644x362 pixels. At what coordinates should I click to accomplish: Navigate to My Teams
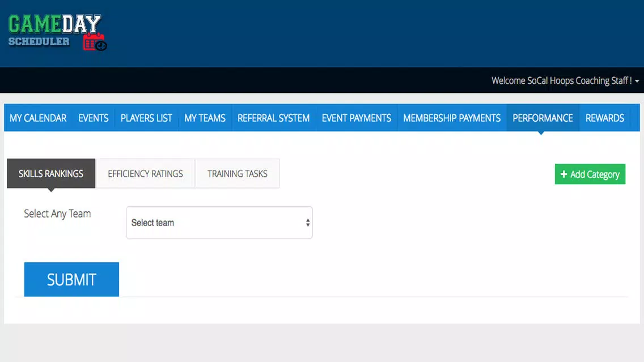(x=205, y=118)
